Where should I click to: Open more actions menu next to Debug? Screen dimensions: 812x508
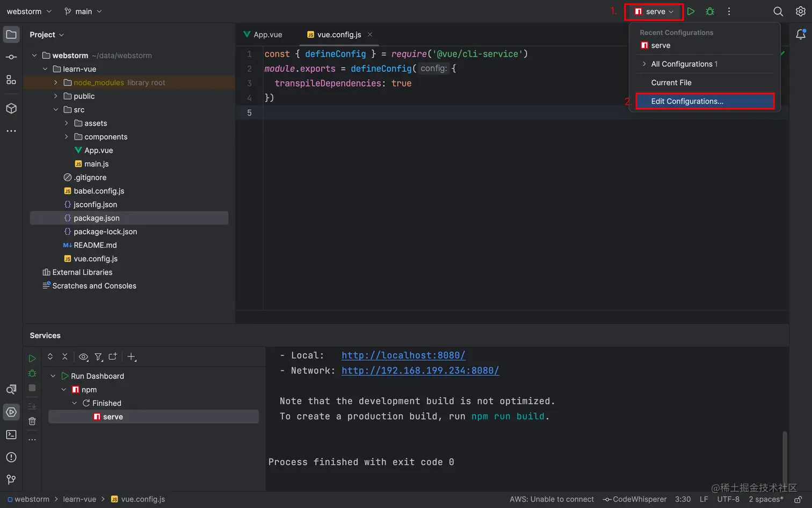pos(729,11)
